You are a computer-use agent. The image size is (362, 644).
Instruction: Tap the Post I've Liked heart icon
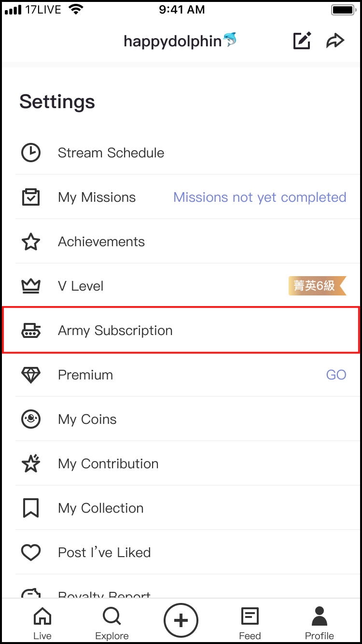(x=31, y=553)
